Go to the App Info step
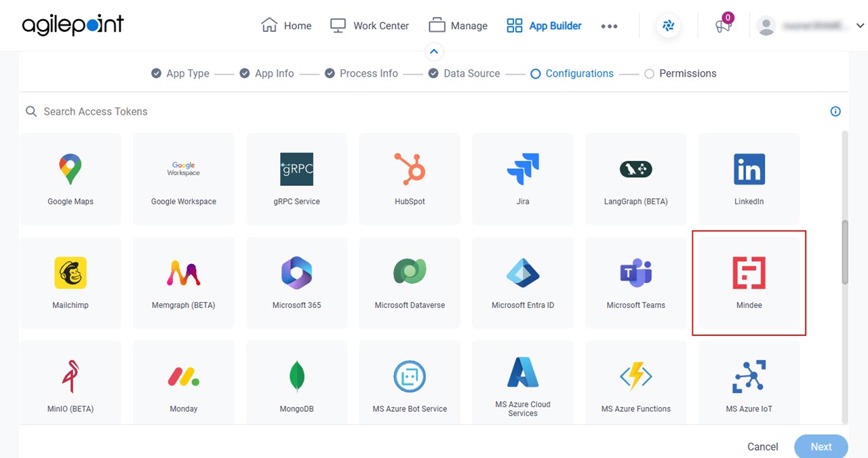This screenshot has height=458, width=868. point(267,73)
